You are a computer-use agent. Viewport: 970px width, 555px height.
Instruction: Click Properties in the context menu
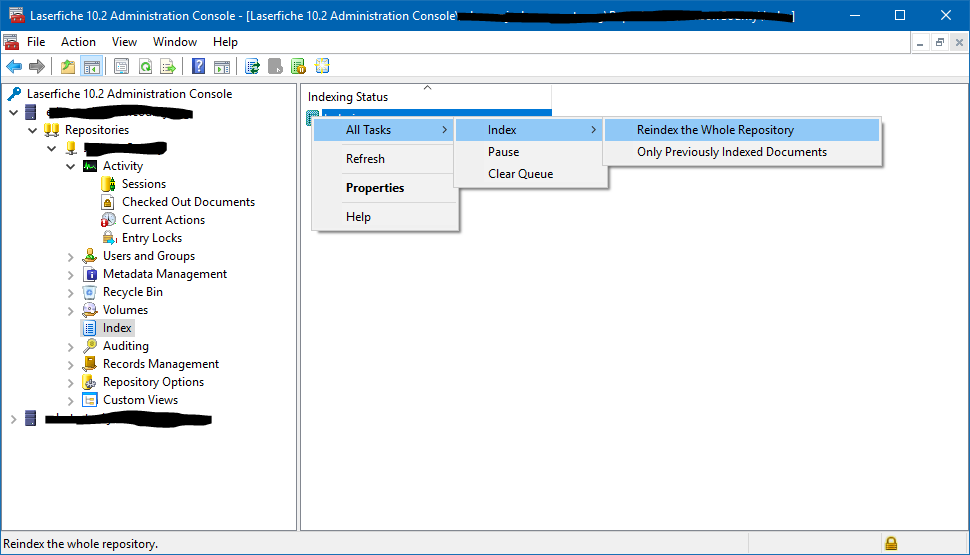384,187
